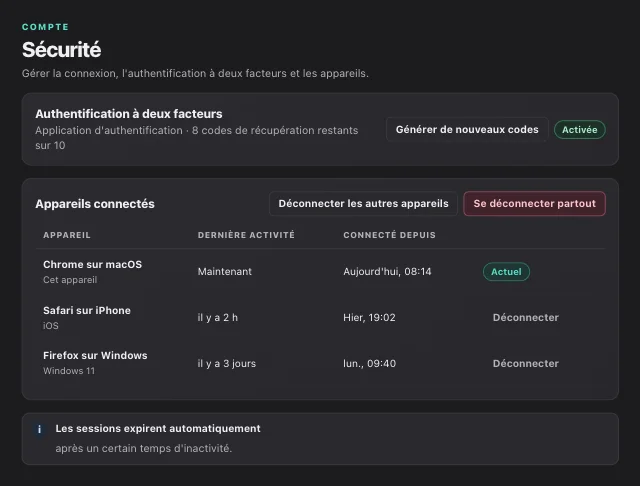Disconnect the Safari sur iPhone session

pyautogui.click(x=526, y=317)
